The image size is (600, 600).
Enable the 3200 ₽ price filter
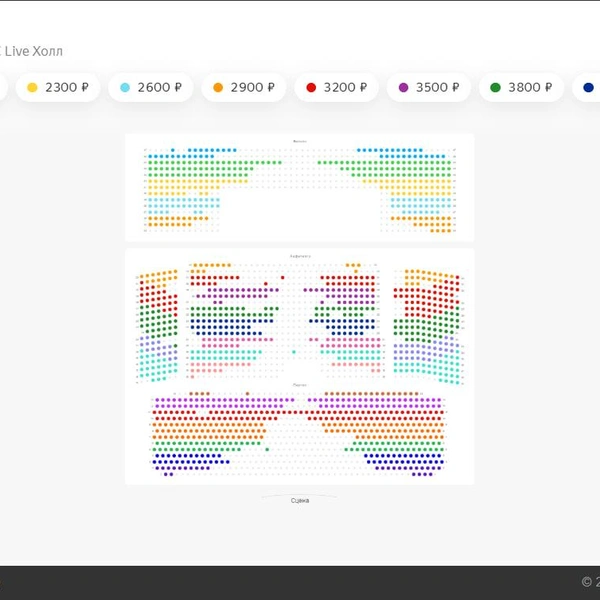click(336, 88)
